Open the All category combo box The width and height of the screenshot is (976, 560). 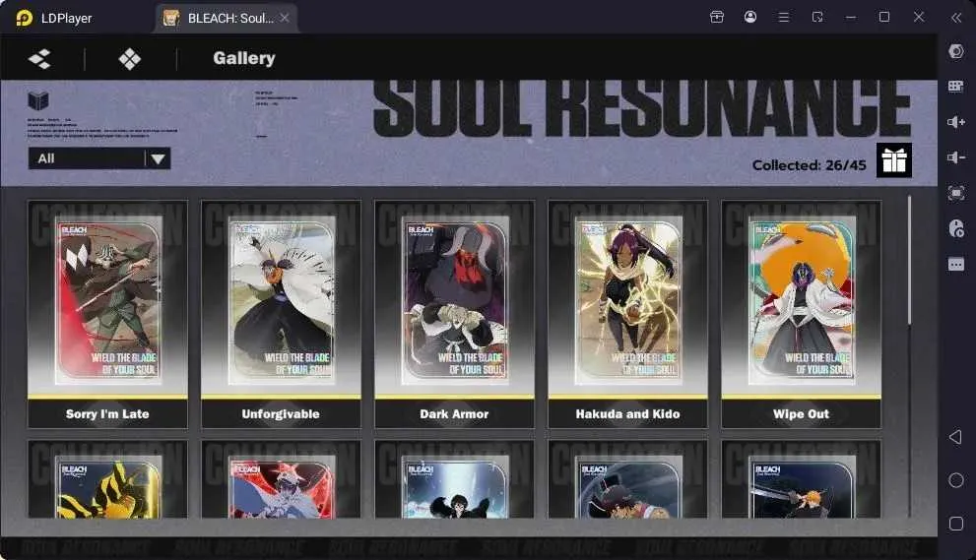point(99,158)
